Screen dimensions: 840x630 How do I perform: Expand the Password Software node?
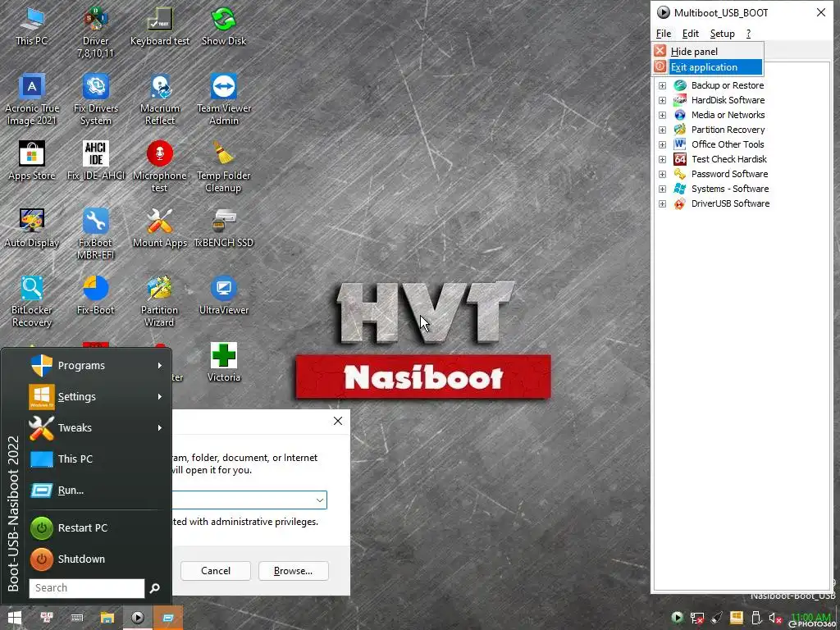(x=662, y=174)
